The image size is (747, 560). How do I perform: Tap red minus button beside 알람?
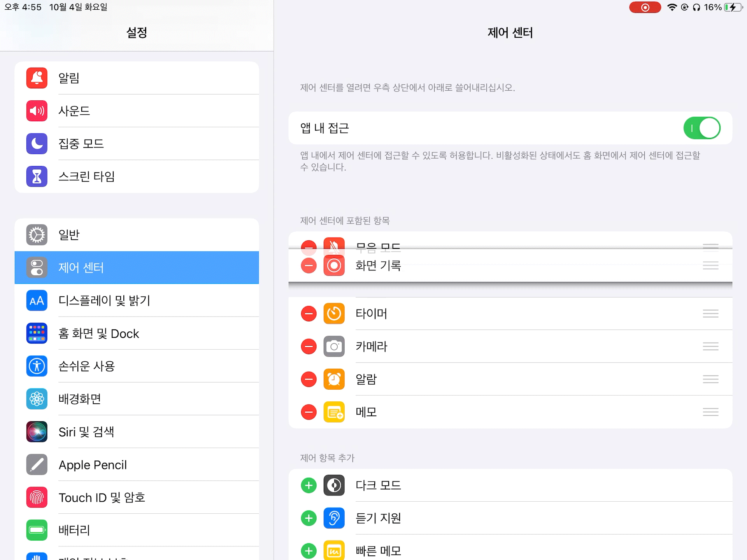(x=309, y=379)
